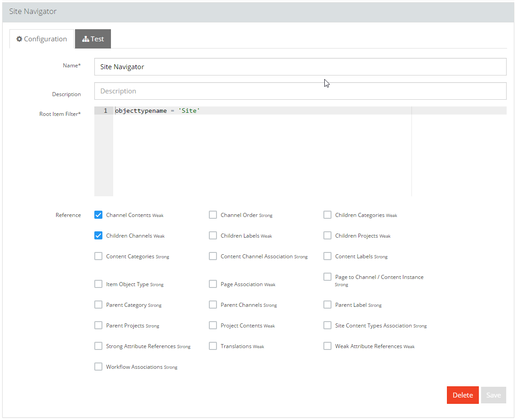The width and height of the screenshot is (517, 420).
Task: Enable Site Content Types Association checkbox
Action: pos(327,325)
